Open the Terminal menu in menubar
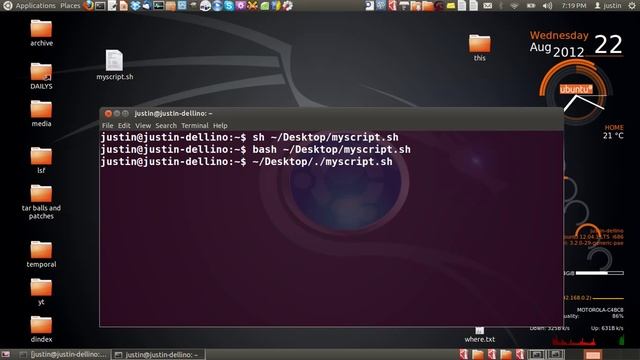640x360 pixels. click(195, 126)
